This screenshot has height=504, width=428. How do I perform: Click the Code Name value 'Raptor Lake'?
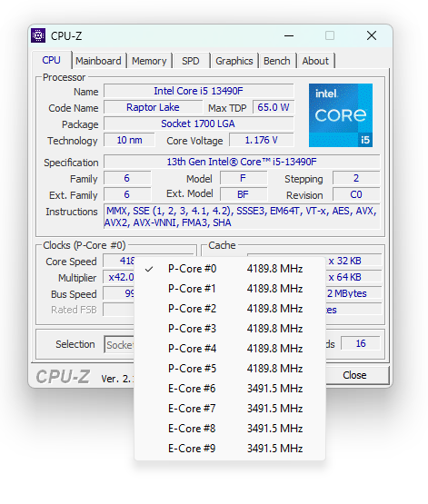(153, 107)
